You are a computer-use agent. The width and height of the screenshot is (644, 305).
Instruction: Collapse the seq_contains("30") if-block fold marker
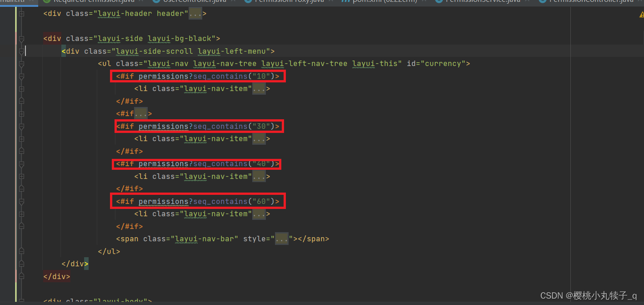pyautogui.click(x=21, y=127)
